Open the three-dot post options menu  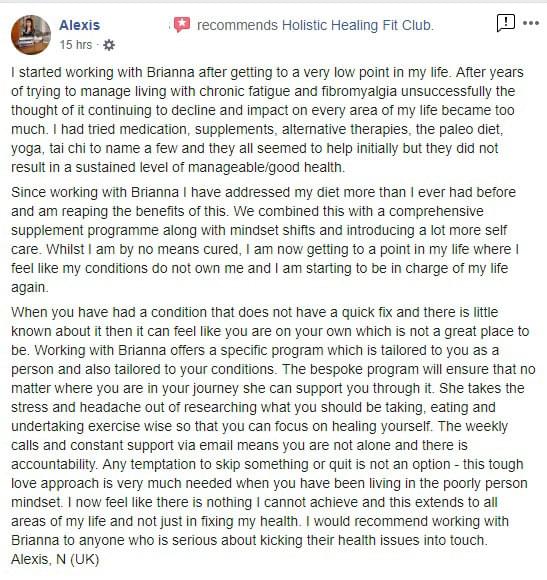pyautogui.click(x=531, y=23)
